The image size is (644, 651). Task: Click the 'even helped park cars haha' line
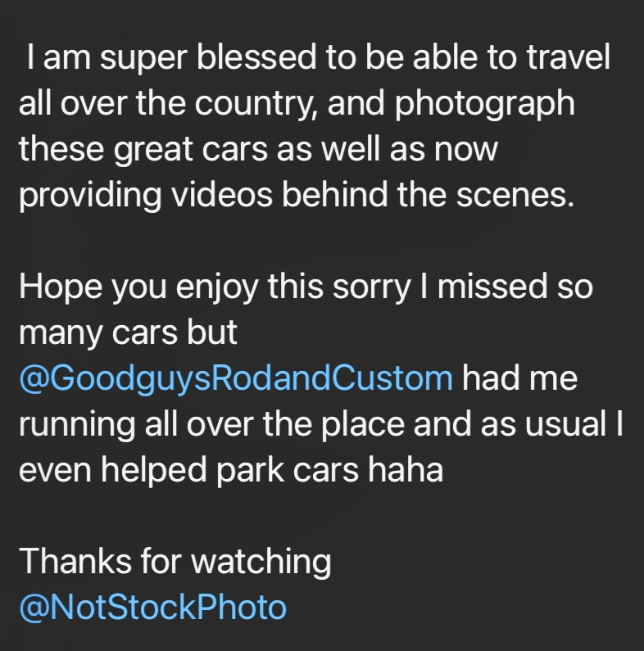[231, 470]
